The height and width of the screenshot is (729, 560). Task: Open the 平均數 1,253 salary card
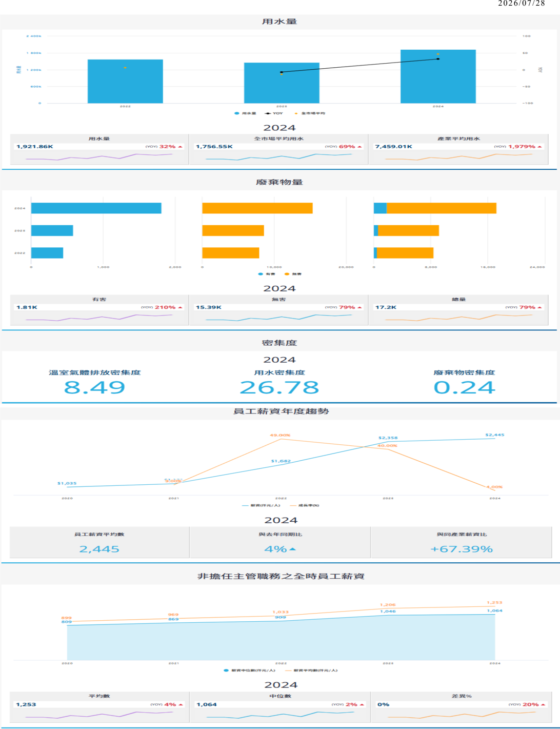99,707
